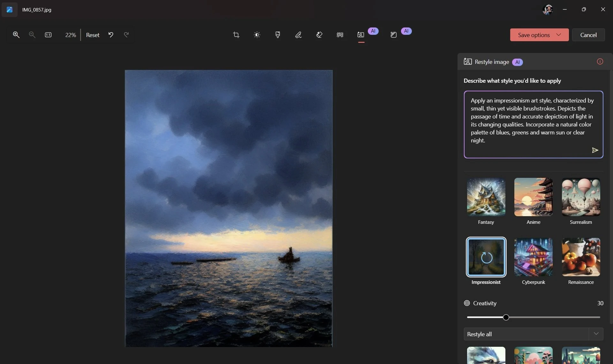Undo the last edit
613x364 pixels.
tap(111, 35)
